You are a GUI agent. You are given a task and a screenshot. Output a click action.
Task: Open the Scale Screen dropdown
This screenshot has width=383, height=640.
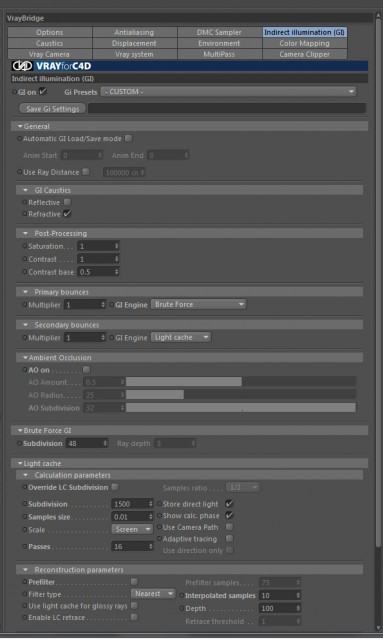pos(132,529)
